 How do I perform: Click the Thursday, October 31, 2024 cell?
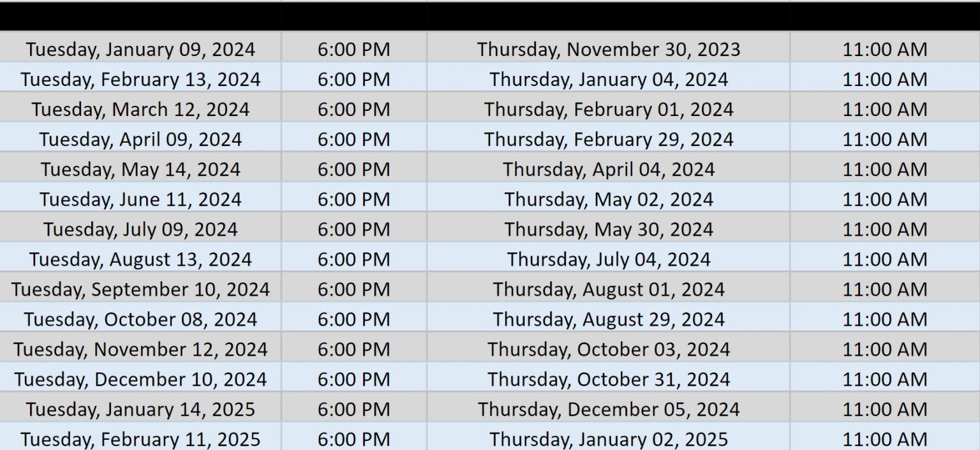point(608,379)
